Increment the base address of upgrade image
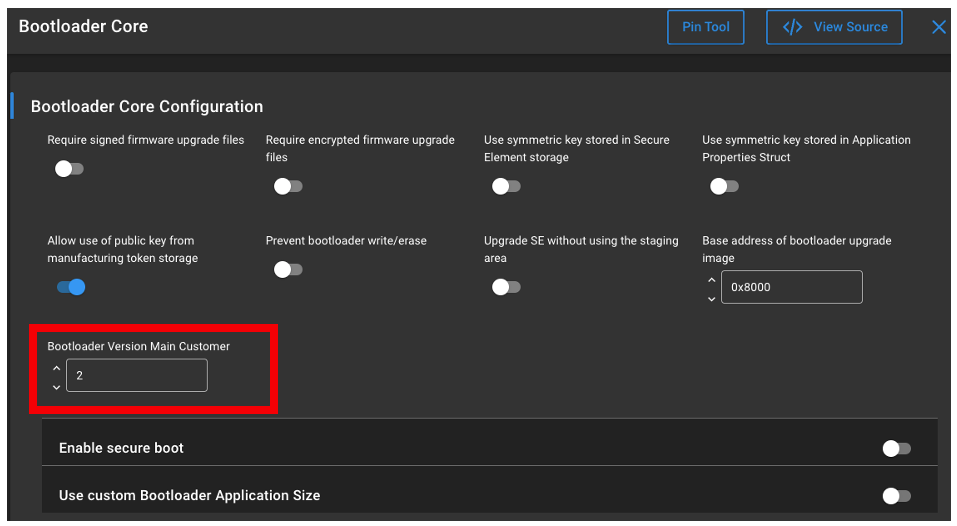Image resolution: width=957 pixels, height=526 pixels. click(x=711, y=279)
